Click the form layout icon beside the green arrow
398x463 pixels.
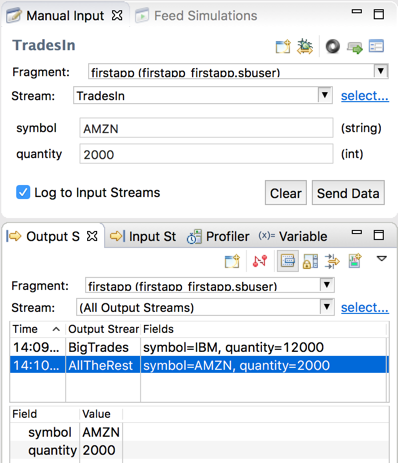point(376,46)
